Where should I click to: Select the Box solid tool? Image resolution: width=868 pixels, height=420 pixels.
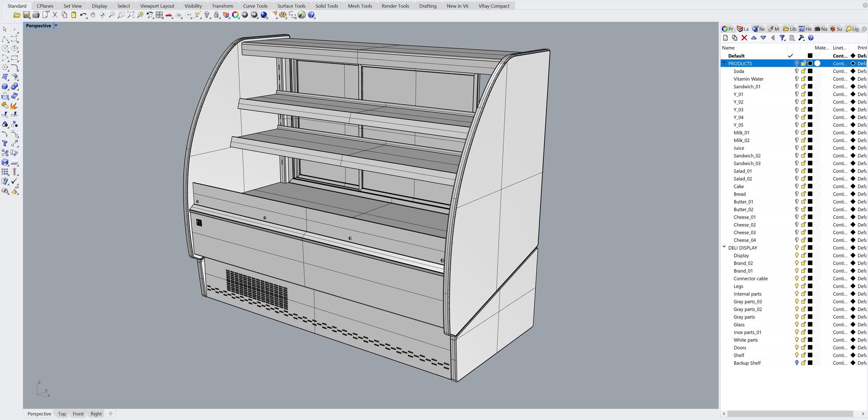(x=5, y=86)
